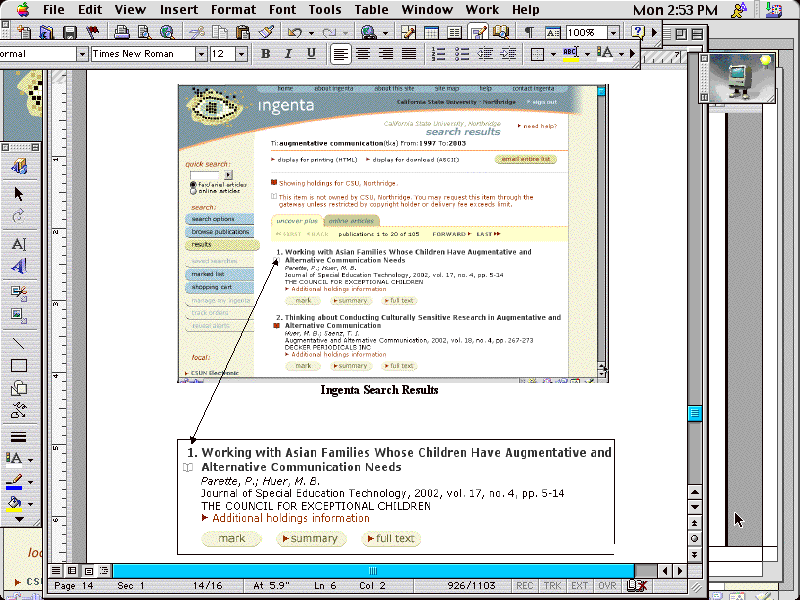Toggle numbered list formatting
Screen dimensions: 800x600
(x=438, y=54)
